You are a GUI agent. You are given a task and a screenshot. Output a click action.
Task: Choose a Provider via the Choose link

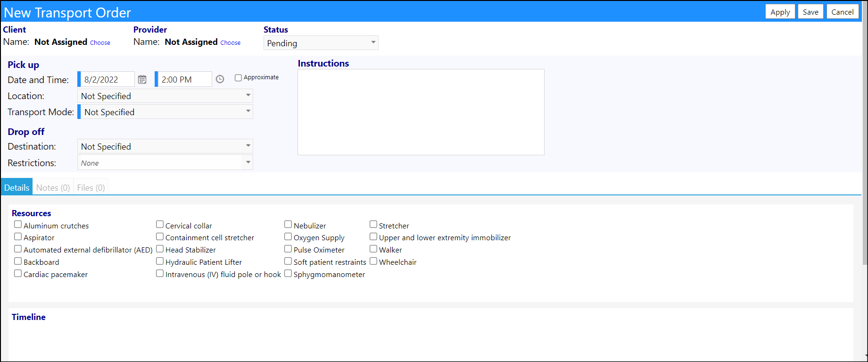(230, 42)
